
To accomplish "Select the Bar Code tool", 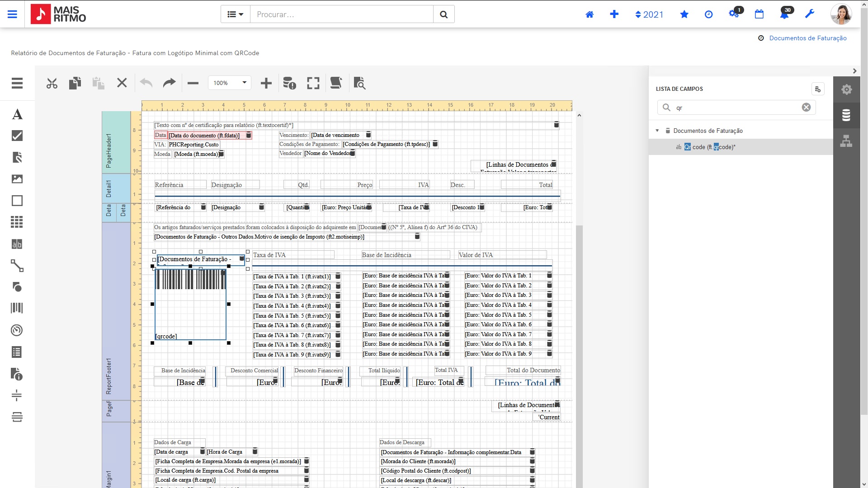I will (x=17, y=309).
